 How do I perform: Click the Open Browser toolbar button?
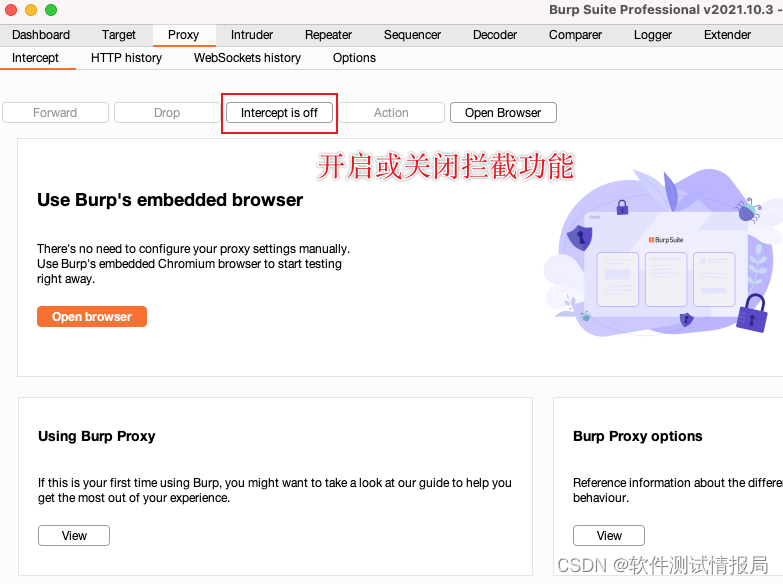pos(503,113)
